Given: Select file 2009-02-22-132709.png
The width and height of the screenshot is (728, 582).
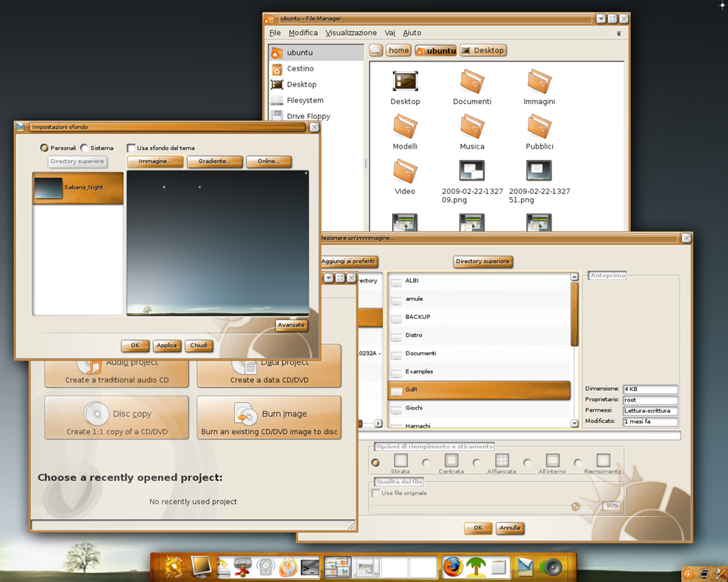Looking at the screenshot, I should click(472, 182).
